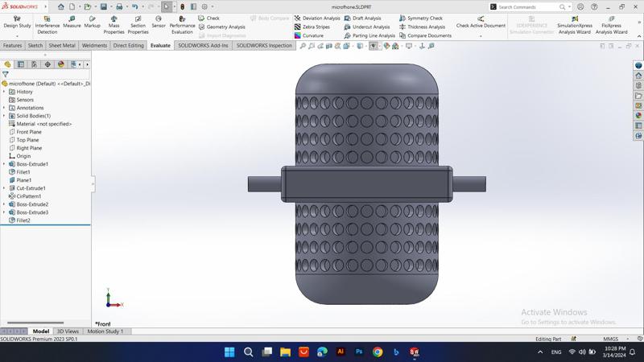Screen dimensions: 644x362
Task: Click the Home icon in title bar
Action: [61, 6]
